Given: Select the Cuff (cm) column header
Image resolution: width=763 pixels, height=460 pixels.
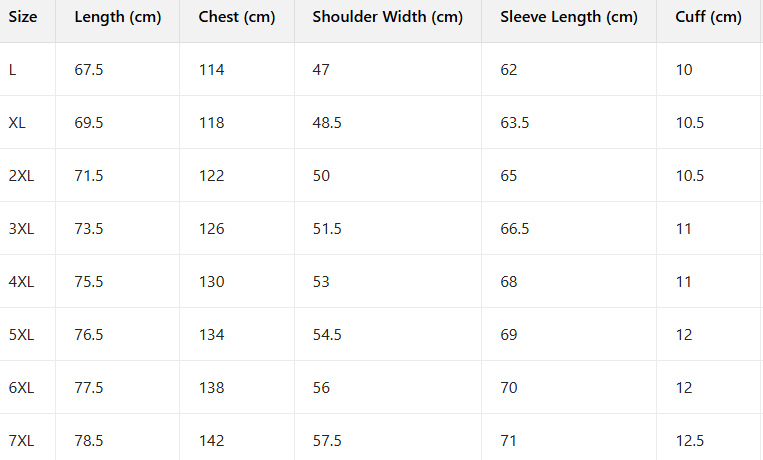Looking at the screenshot, I should point(708,17).
